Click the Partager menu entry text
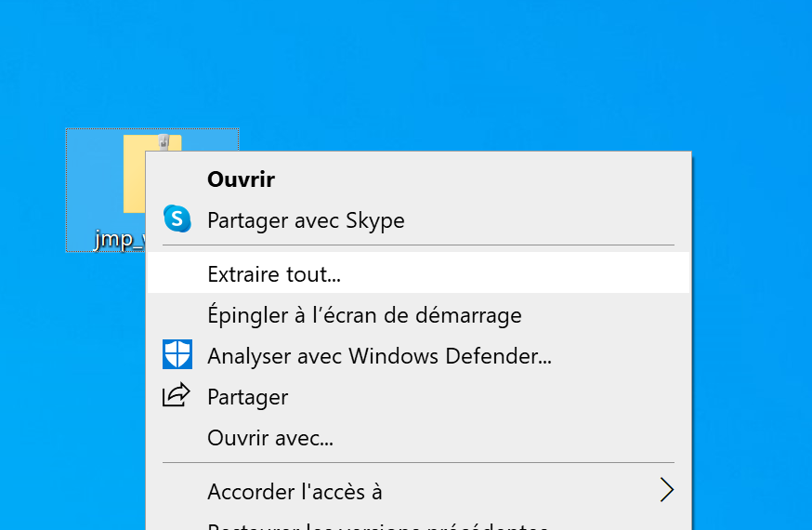This screenshot has width=812, height=530. tap(247, 397)
